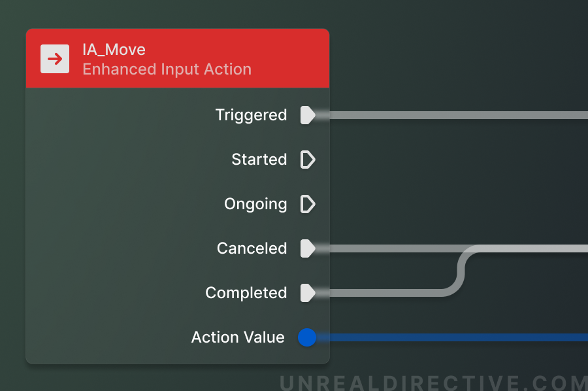This screenshot has width=588, height=391.
Task: Click the Canceled pin label
Action: point(252,248)
